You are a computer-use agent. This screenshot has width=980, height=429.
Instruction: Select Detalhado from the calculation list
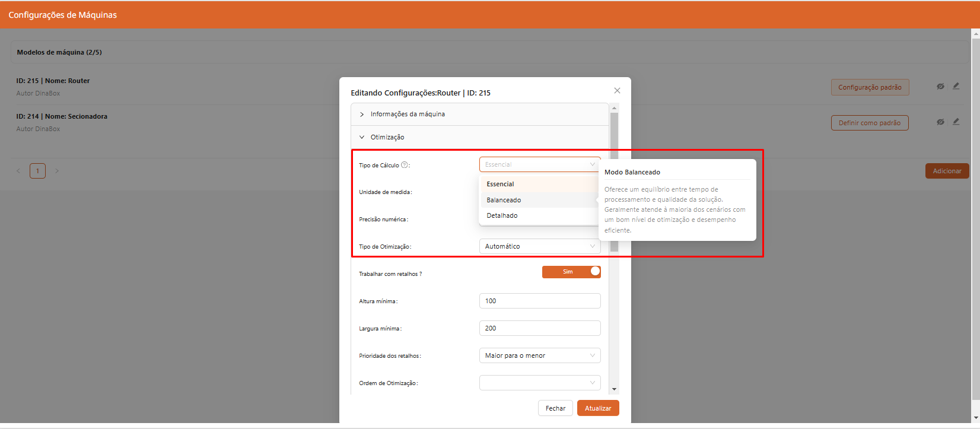(x=502, y=215)
